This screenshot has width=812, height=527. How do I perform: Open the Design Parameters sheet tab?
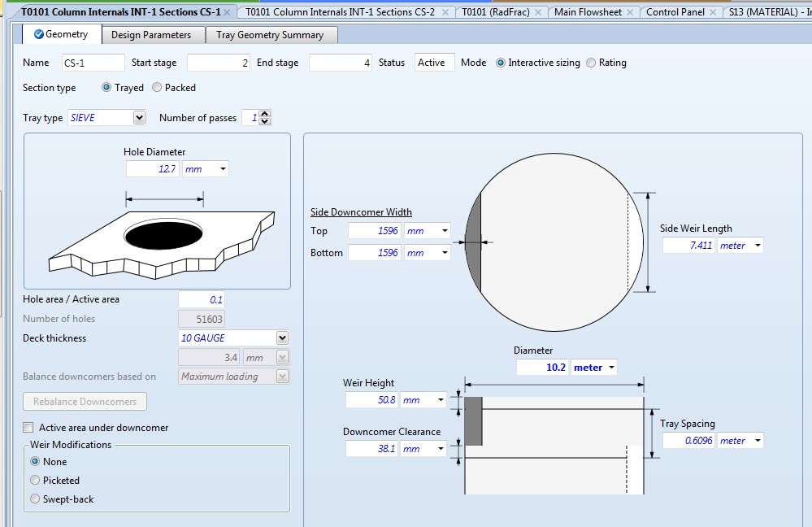tap(151, 35)
